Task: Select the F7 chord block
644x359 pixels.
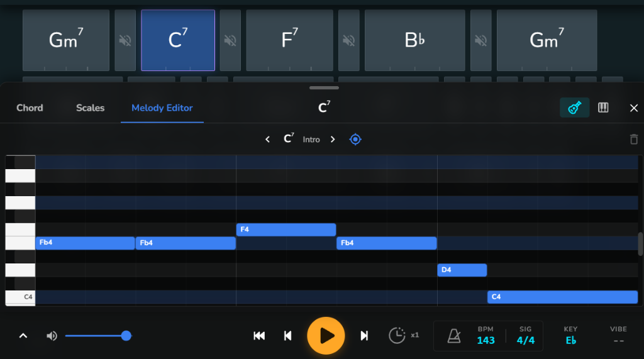Action: (289, 40)
